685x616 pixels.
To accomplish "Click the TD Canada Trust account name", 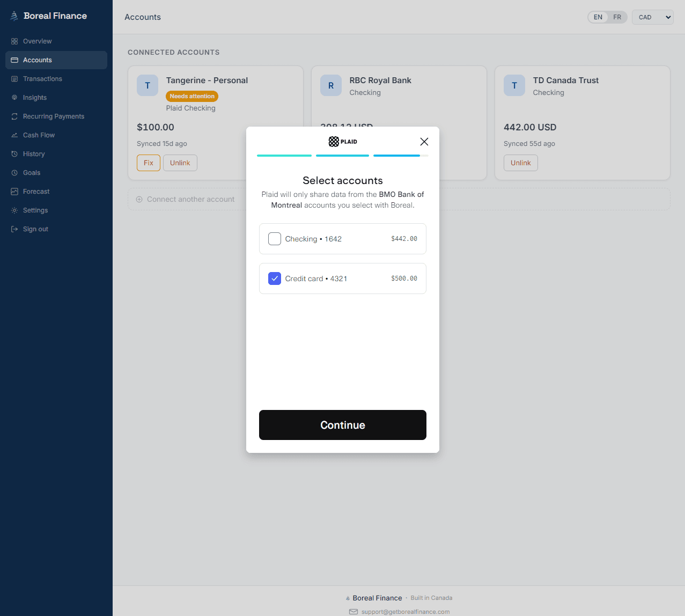I will coord(566,80).
